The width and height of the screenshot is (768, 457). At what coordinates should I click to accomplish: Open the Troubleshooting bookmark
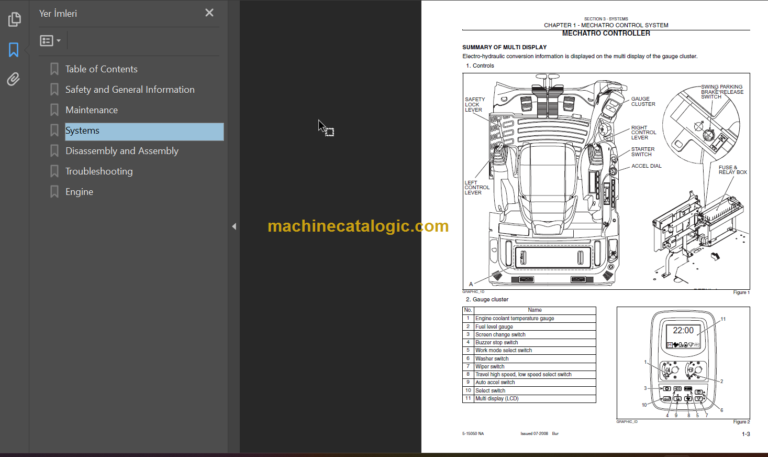[x=99, y=171]
